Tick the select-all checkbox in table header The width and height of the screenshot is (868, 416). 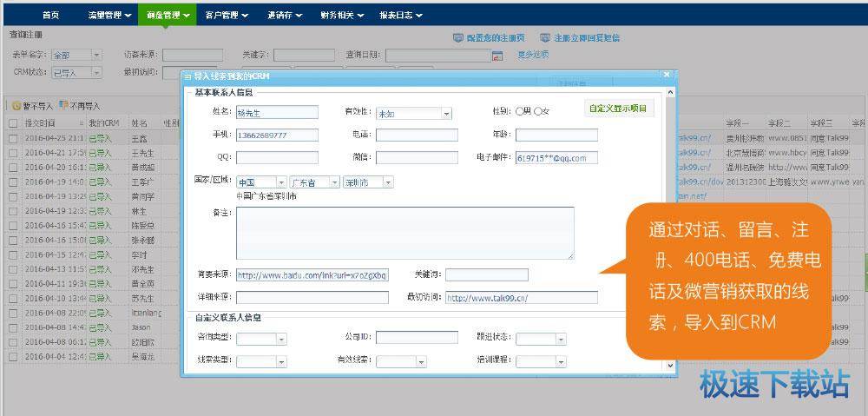pyautogui.click(x=13, y=123)
